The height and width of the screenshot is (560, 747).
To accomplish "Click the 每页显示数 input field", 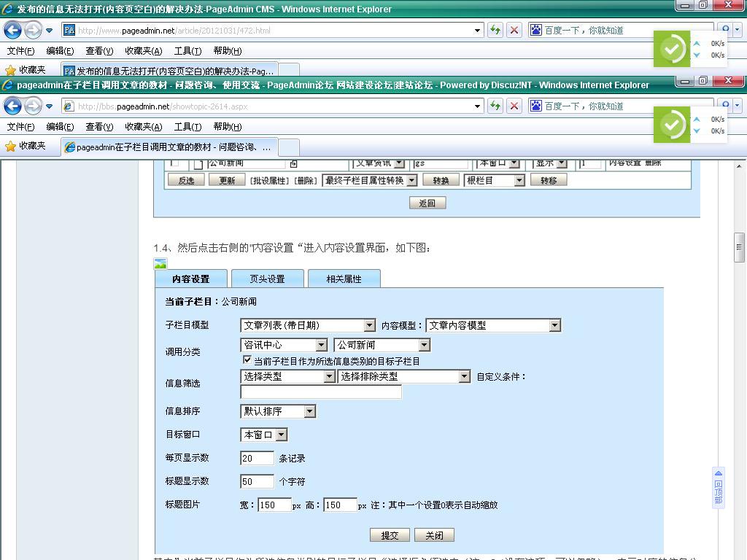I will (x=257, y=458).
